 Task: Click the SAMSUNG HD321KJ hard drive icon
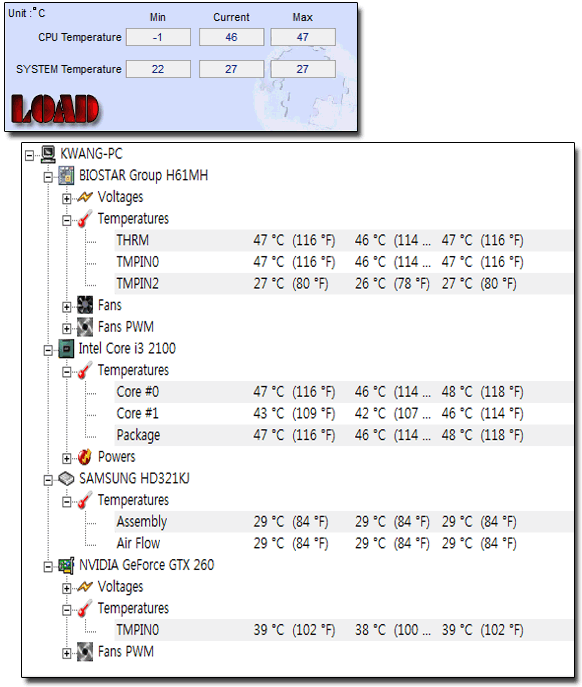[66, 478]
